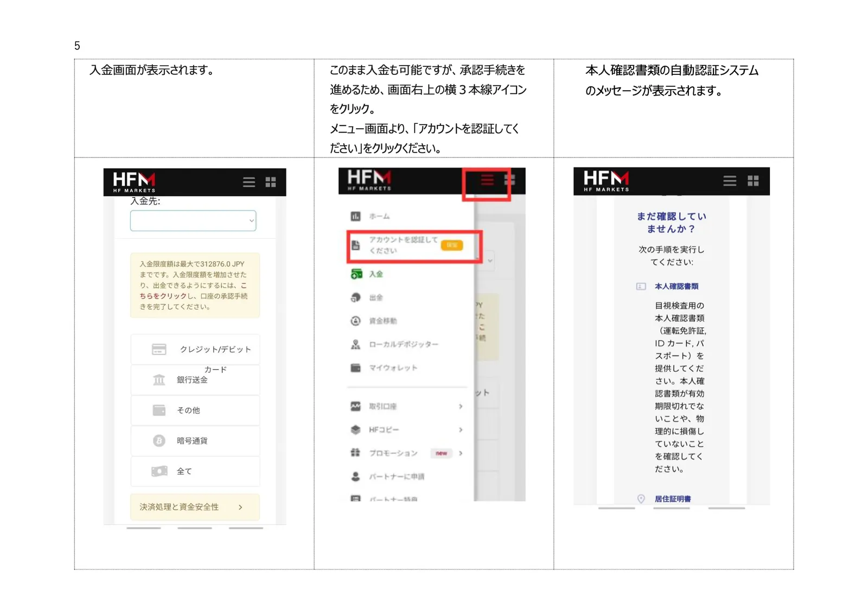868x614 pixels.
Task: Click the マイウォレット wallet icon
Action: pyautogui.click(x=355, y=368)
